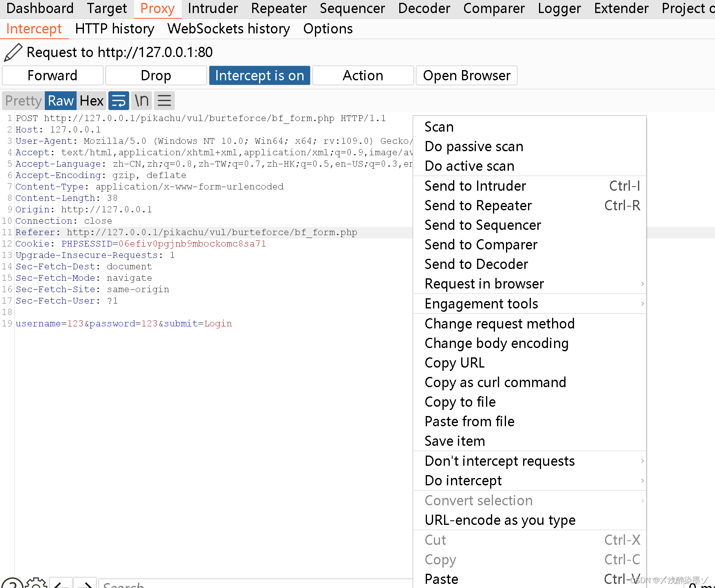Open the Proxy Options sub-tab
715x588 pixels.
pos(328,29)
